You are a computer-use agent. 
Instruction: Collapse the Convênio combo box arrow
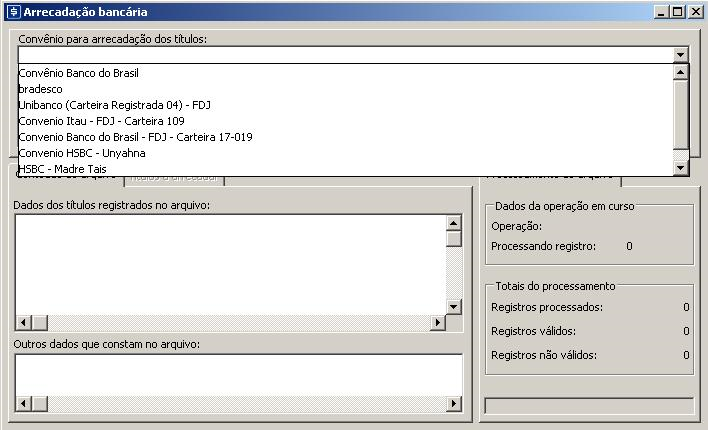(680, 56)
